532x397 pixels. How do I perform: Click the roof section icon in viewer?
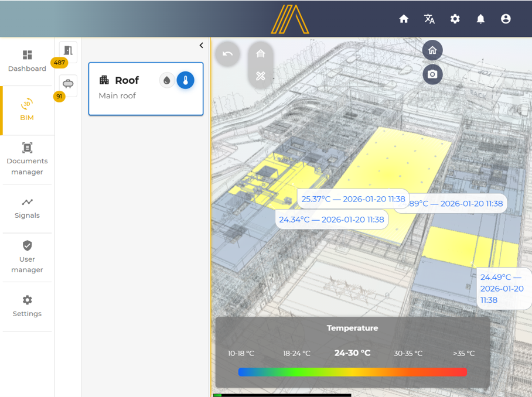(261, 54)
